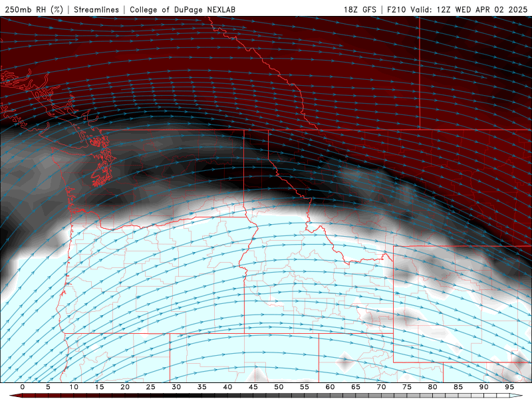Select the "95" legend tick label

509,387
